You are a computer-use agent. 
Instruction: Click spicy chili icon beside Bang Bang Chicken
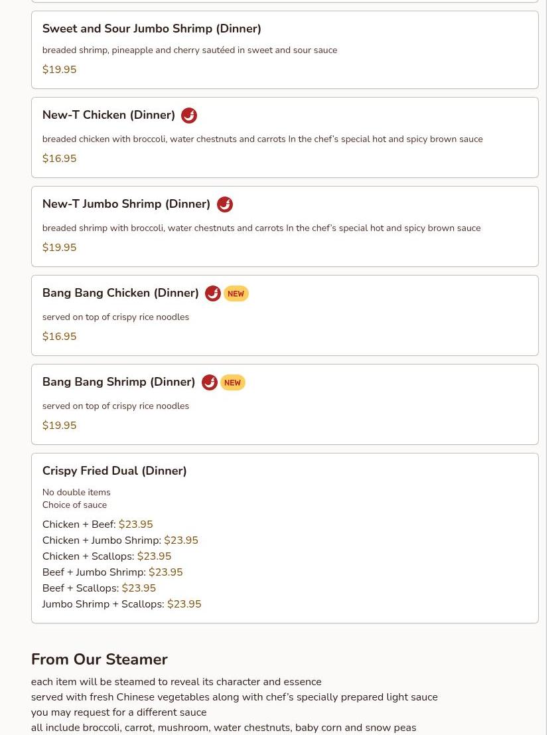tap(213, 293)
